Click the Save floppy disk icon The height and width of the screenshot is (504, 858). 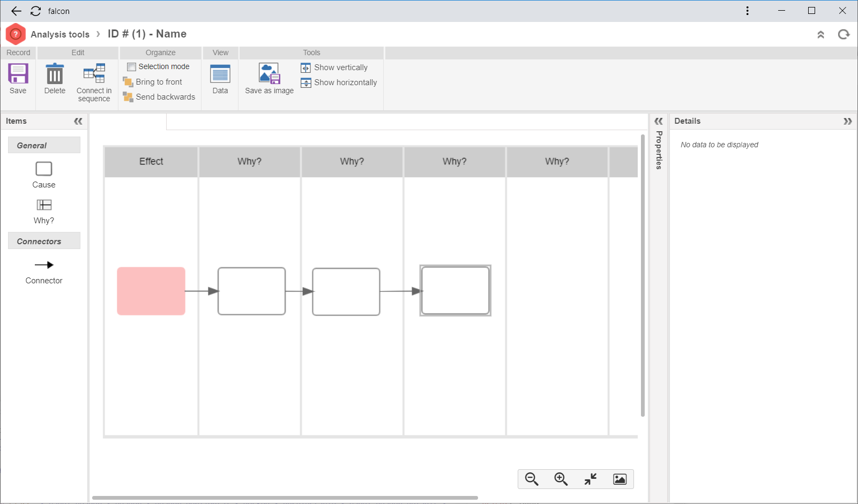click(18, 73)
